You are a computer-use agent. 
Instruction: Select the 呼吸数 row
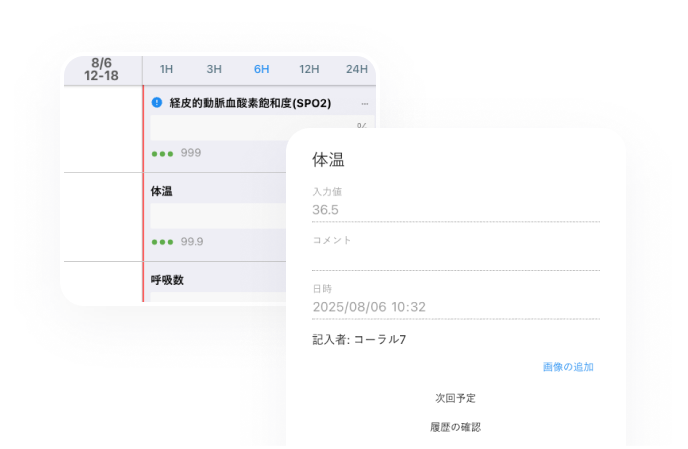coord(167,280)
